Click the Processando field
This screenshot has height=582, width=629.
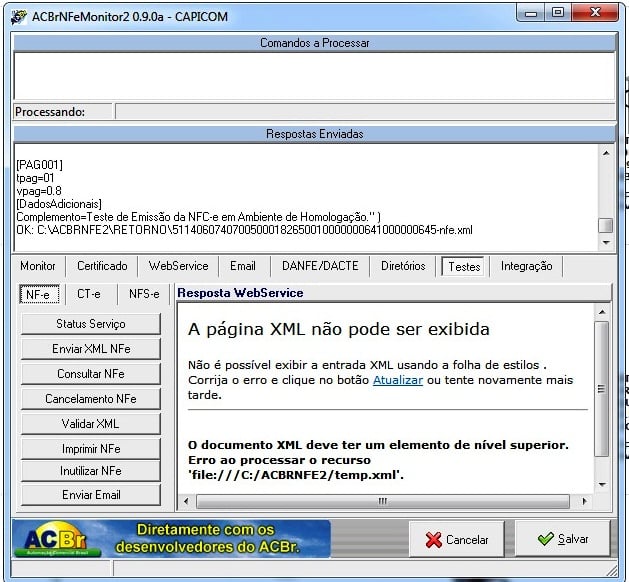(365, 112)
